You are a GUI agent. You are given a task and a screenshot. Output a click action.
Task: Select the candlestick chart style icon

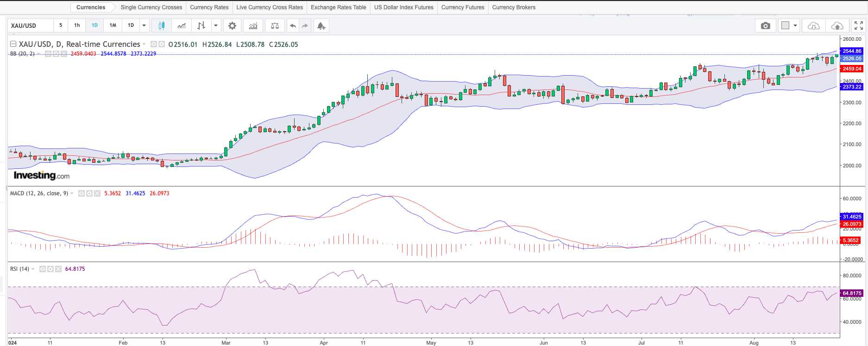161,26
